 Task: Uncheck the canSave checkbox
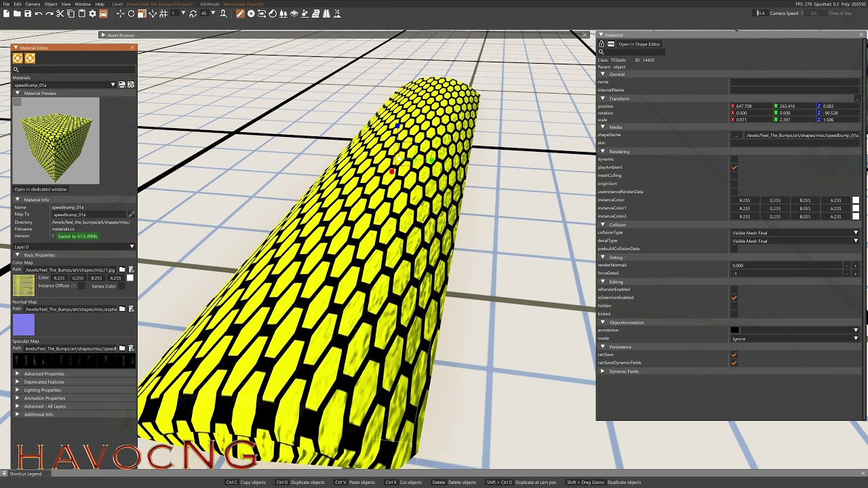734,354
